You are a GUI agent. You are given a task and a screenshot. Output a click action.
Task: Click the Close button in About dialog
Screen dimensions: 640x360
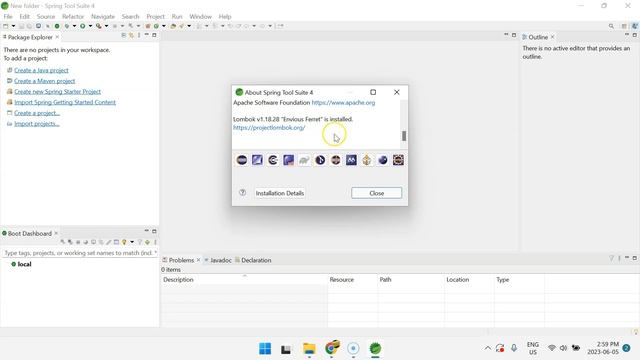(x=376, y=193)
